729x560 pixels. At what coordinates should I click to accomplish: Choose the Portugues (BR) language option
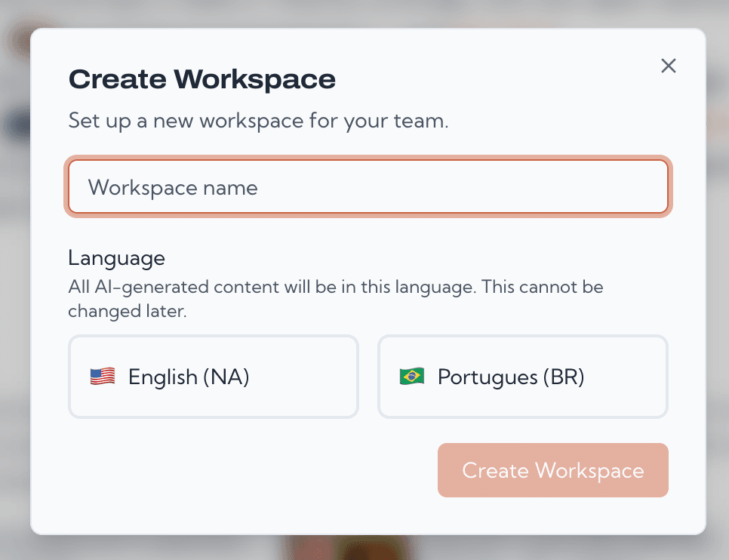tap(523, 377)
